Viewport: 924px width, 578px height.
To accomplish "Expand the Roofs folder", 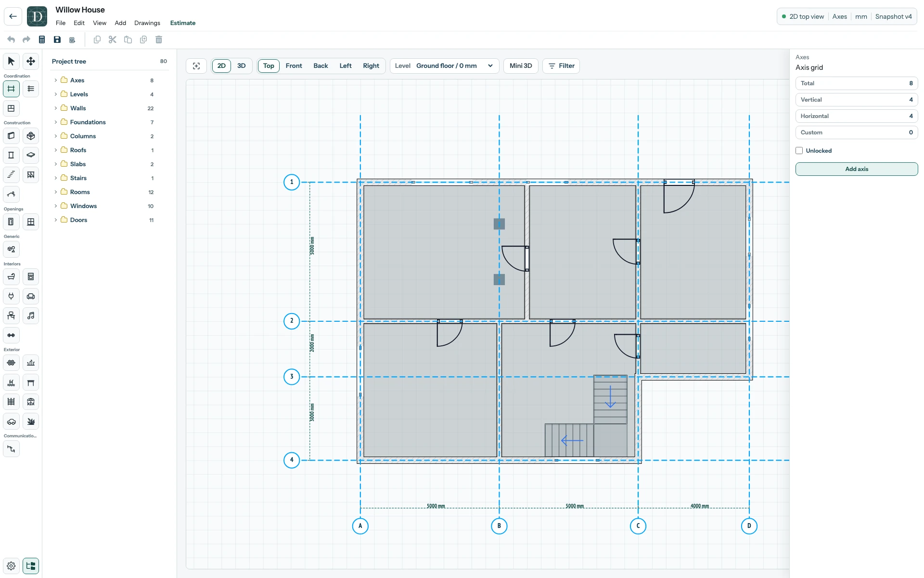I will coord(56,150).
